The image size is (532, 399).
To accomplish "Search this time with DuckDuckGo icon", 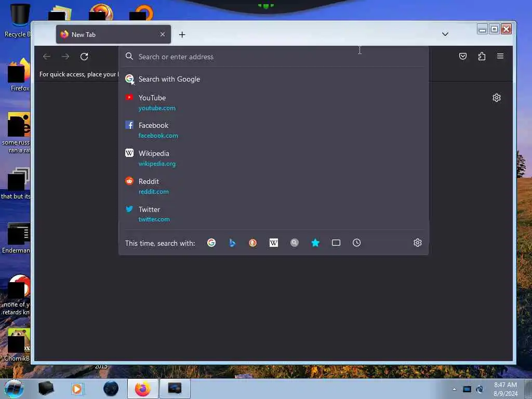I will [253, 243].
